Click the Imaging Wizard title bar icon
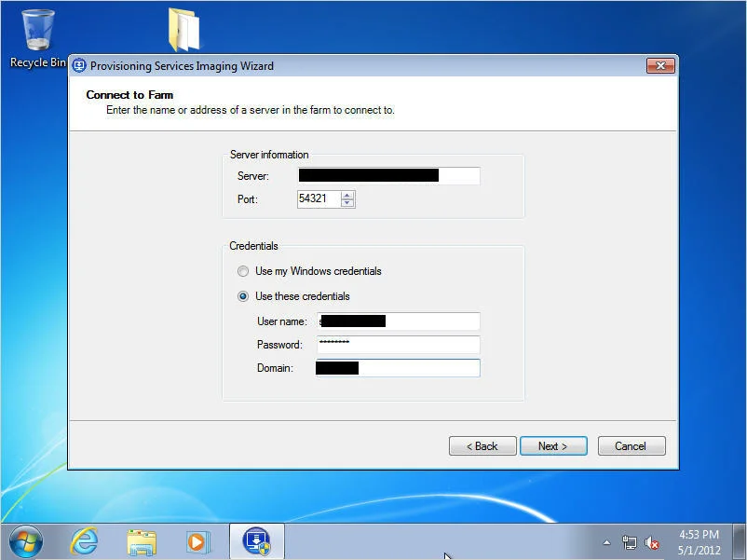 (79, 66)
